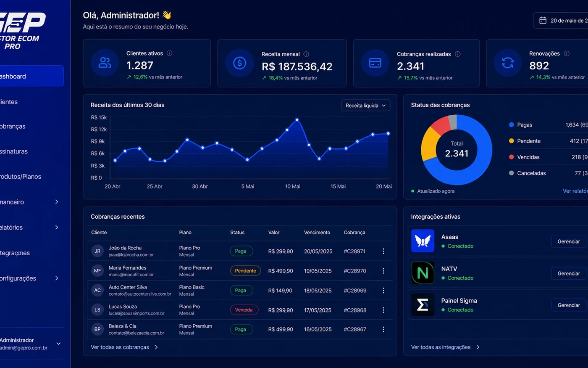Click the LS avatar for Lucas Souza
Viewport: 588px width, 368px height.
pyautogui.click(x=97, y=310)
